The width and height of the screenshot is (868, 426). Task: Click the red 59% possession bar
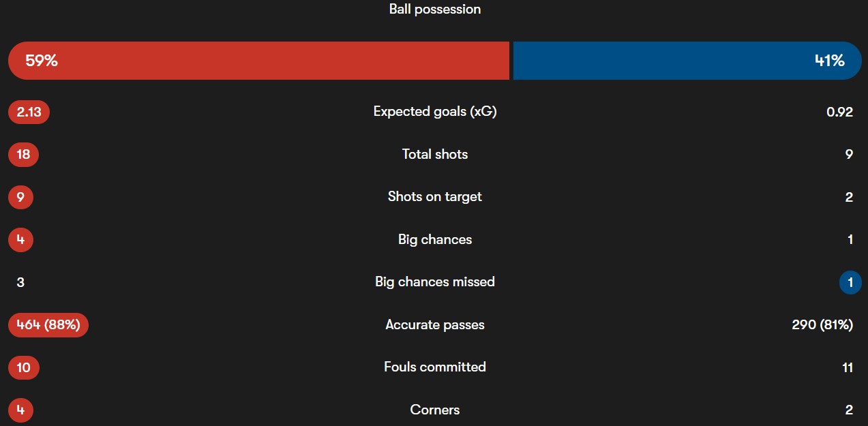(x=259, y=61)
